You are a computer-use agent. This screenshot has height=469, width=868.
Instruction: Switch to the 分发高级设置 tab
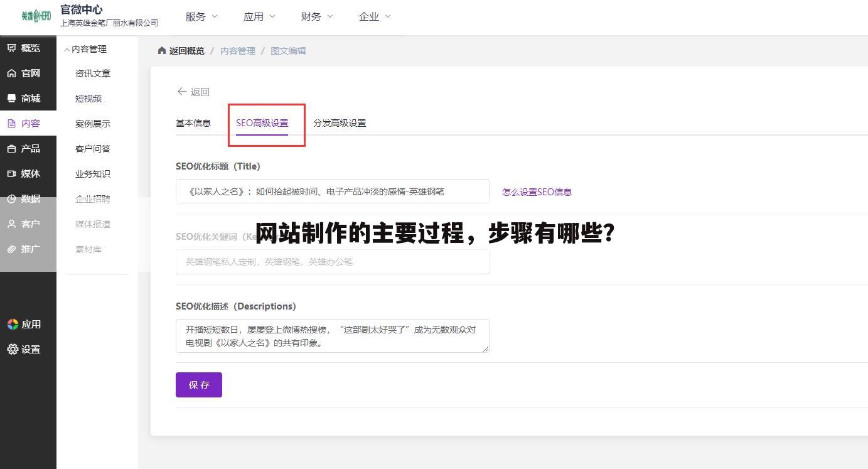[x=340, y=123]
